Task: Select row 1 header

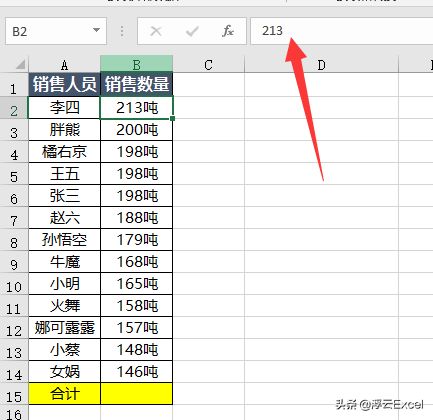Action: click(x=14, y=85)
